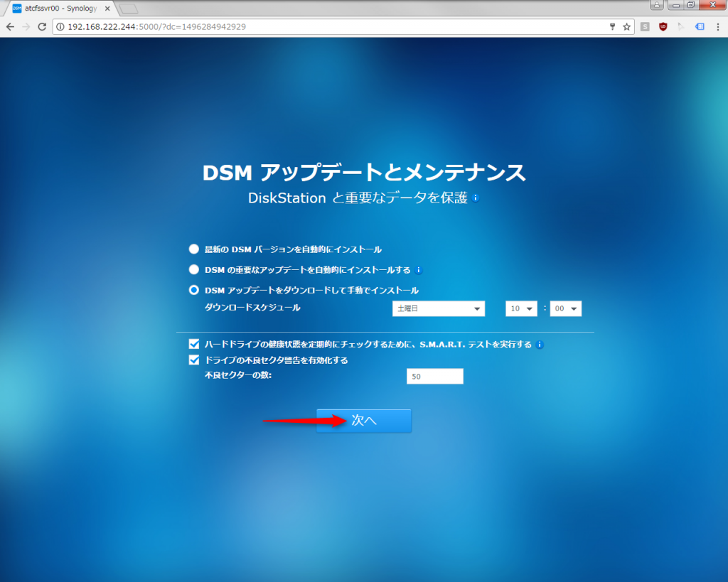The image size is (728, 582).
Task: Select 最新の DSM バージョンを自動的にインストール radio option
Action: click(193, 249)
